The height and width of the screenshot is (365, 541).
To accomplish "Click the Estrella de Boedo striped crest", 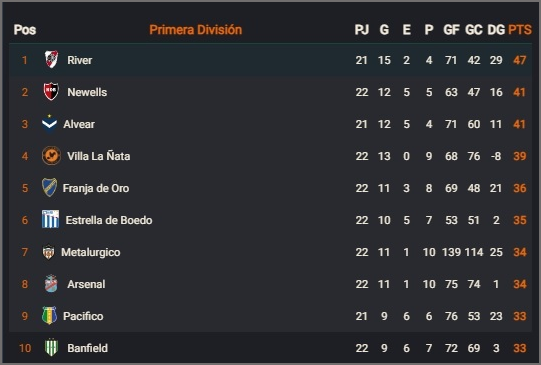I will click(50, 219).
